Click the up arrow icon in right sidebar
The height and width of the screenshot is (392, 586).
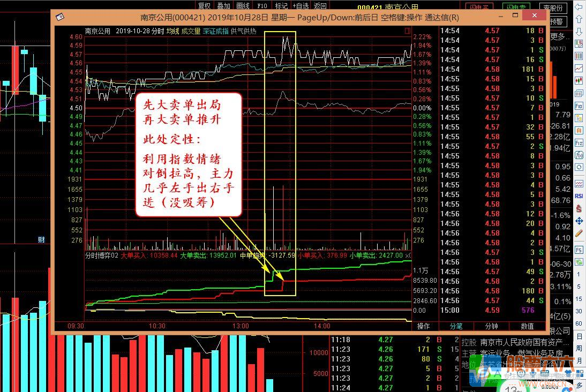(x=579, y=19)
